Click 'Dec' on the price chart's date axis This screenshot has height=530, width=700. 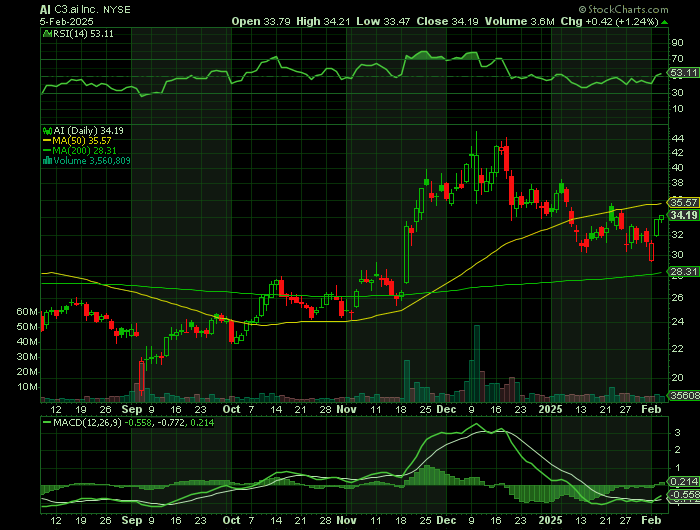[446, 410]
